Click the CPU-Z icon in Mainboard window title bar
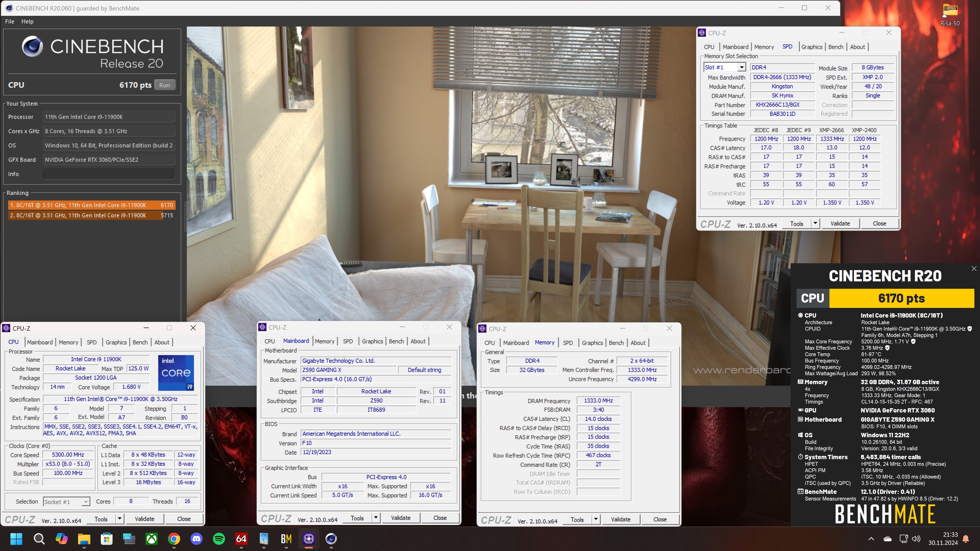Screen dimensions: 980x551 click(263, 327)
